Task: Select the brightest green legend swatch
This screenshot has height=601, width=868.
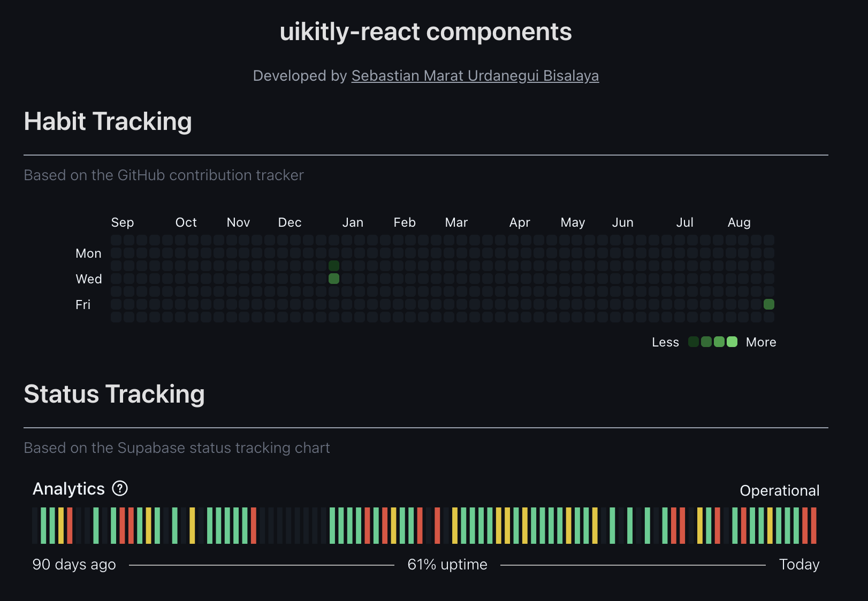Action: click(732, 342)
